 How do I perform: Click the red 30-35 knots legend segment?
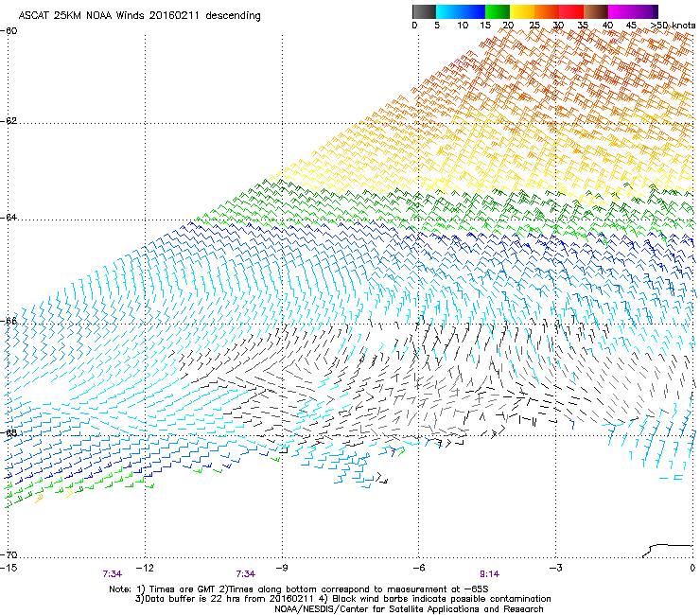click(x=571, y=11)
